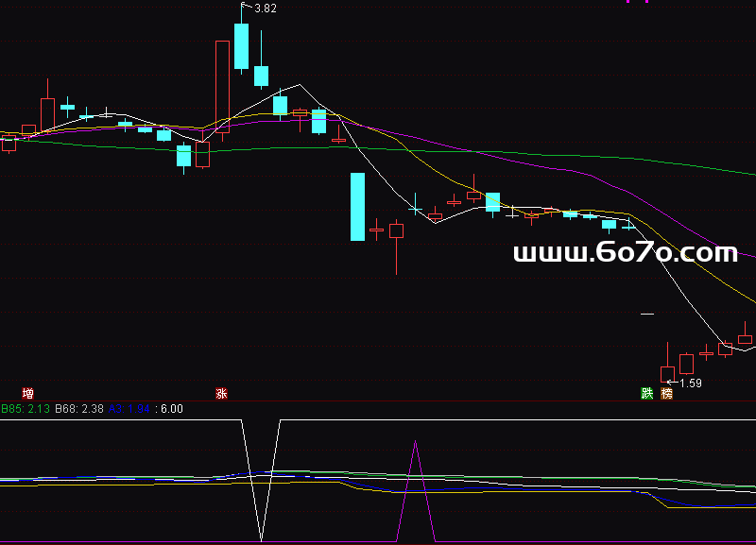
Task: Click the orange 榜 event marker
Action: pyautogui.click(x=667, y=393)
